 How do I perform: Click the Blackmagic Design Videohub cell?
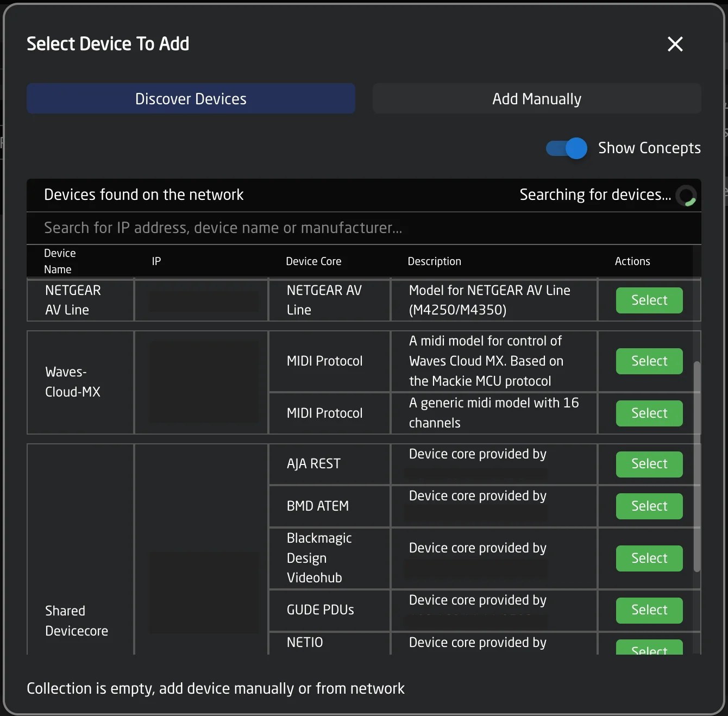tap(330, 558)
